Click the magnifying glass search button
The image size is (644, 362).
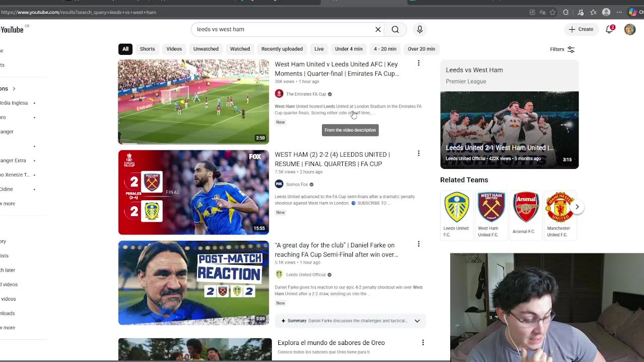(395, 29)
